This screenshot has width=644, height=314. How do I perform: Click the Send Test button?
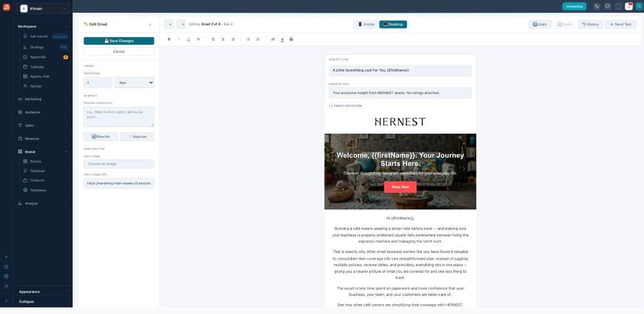coord(620,24)
